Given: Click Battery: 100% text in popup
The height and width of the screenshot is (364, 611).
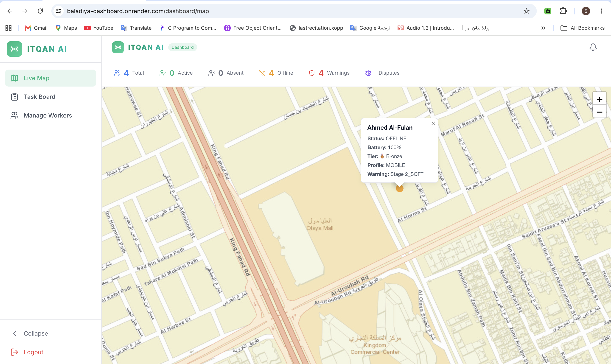Looking at the screenshot, I should [384, 147].
